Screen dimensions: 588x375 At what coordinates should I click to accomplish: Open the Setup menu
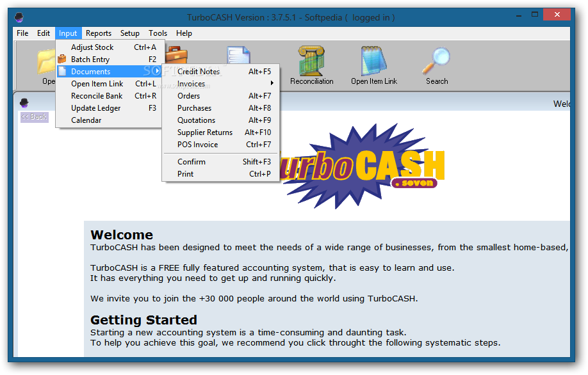pyautogui.click(x=130, y=33)
